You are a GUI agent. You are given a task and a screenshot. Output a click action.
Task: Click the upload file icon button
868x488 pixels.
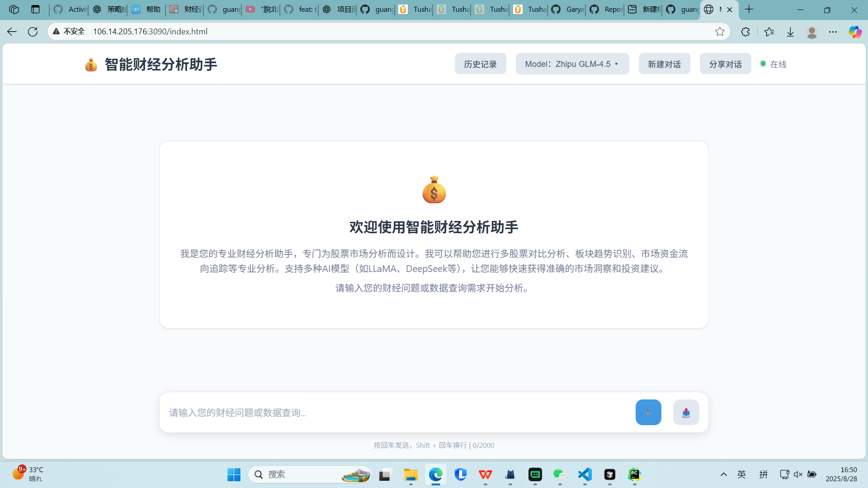click(x=686, y=412)
